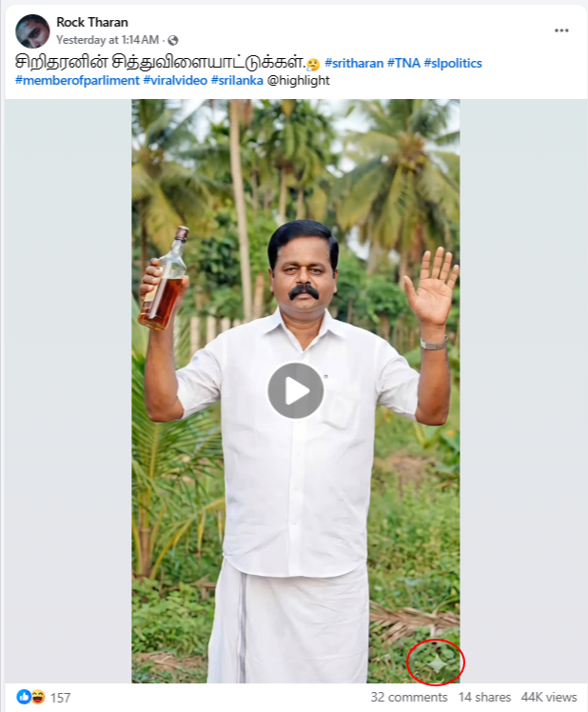The height and width of the screenshot is (712, 588).
Task: View the 14 shares list
Action: tap(484, 697)
